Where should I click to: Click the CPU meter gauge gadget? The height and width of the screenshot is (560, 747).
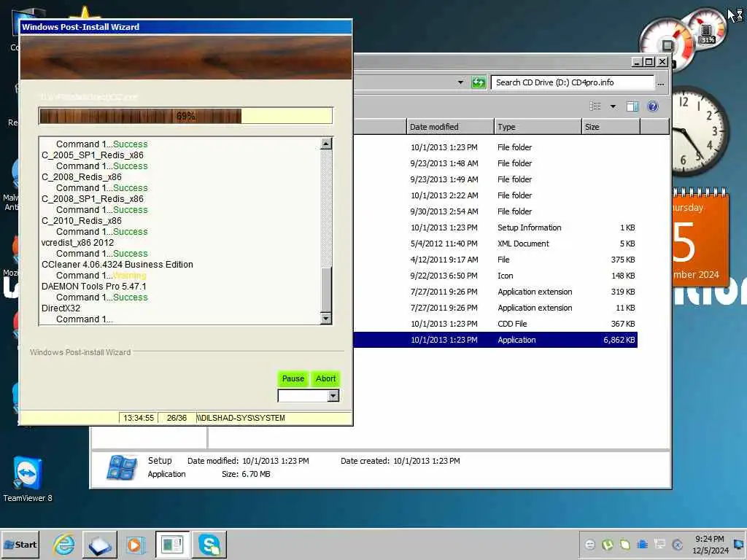tap(668, 45)
